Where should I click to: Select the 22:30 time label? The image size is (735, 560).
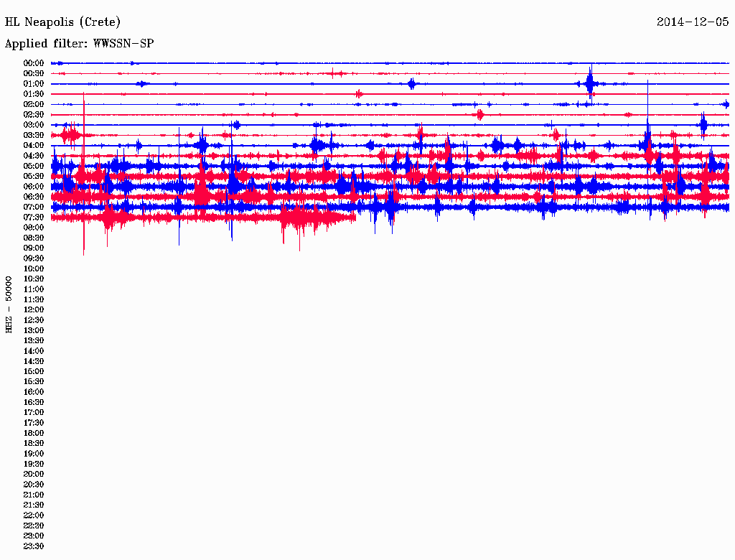(34, 526)
